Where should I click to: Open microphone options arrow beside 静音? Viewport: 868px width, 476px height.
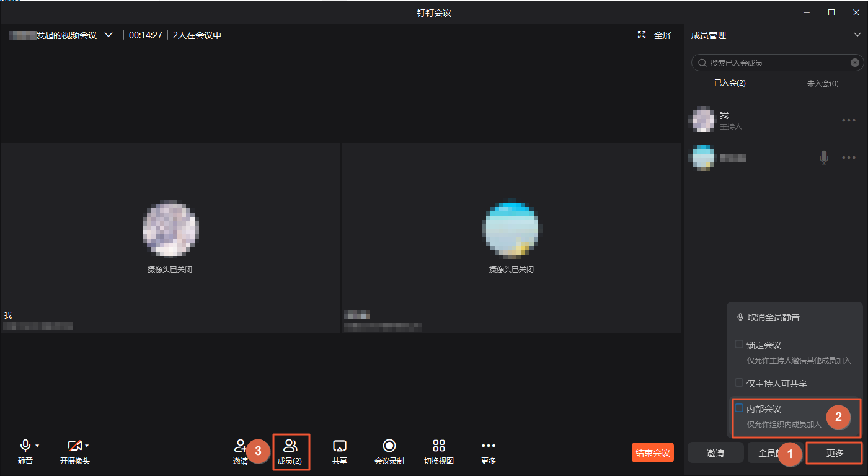click(x=37, y=446)
